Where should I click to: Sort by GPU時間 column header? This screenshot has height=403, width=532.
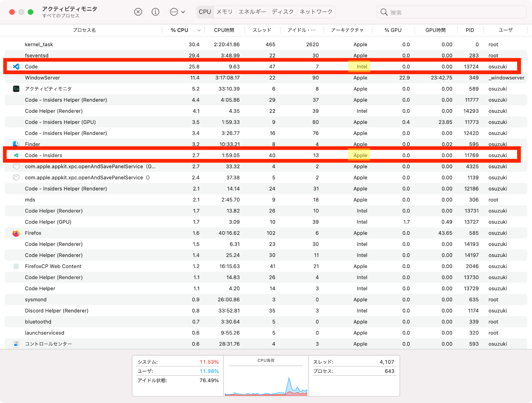coord(435,30)
